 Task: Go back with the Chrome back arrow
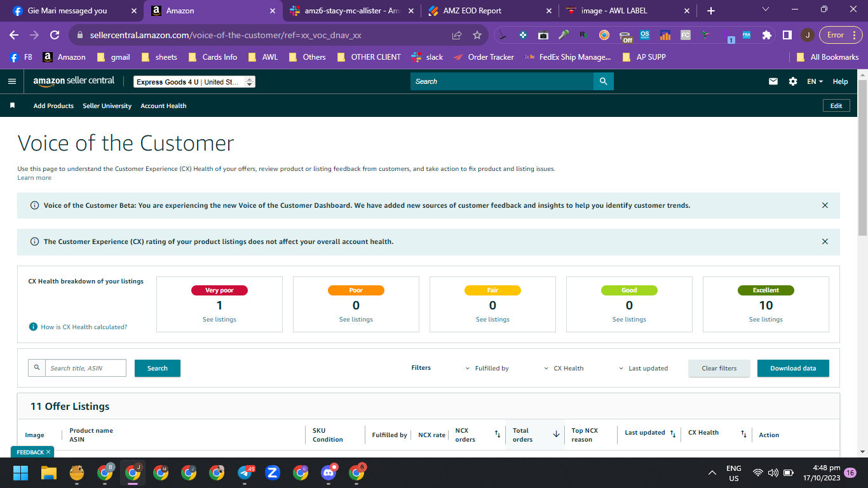[14, 35]
